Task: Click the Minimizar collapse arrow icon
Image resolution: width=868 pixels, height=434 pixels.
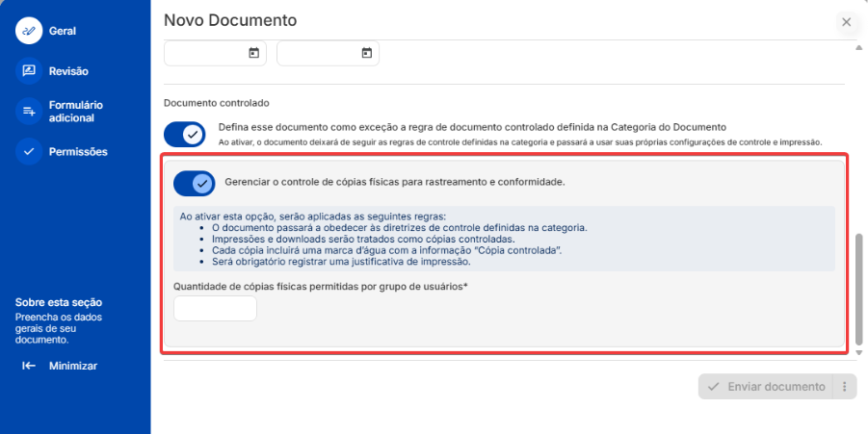Action: [x=29, y=366]
